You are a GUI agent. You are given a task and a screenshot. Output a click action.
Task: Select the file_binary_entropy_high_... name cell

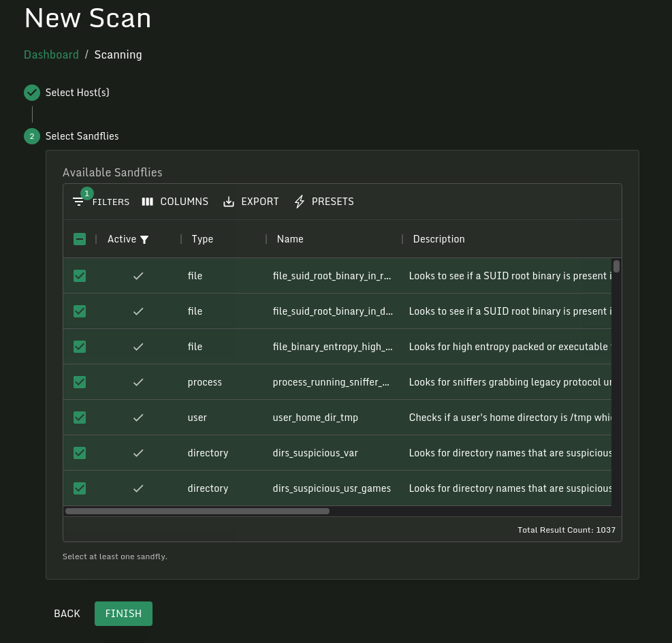pos(332,347)
